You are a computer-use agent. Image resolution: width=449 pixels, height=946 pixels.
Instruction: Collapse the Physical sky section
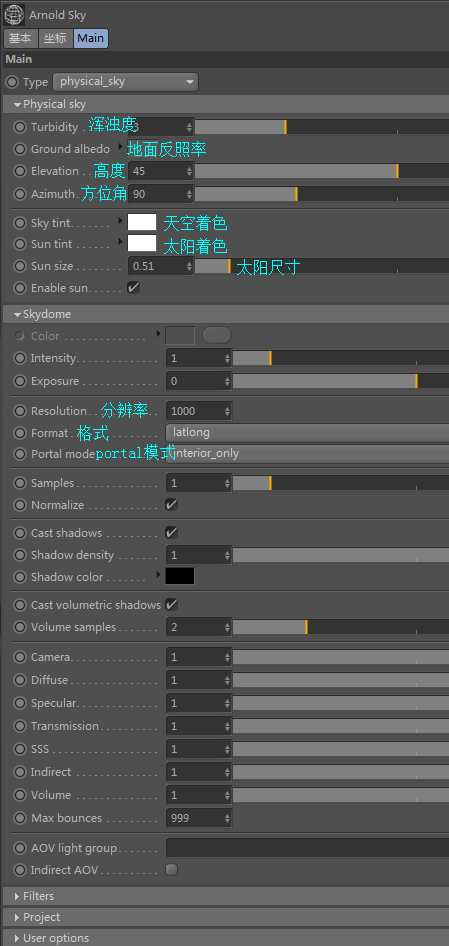17,104
